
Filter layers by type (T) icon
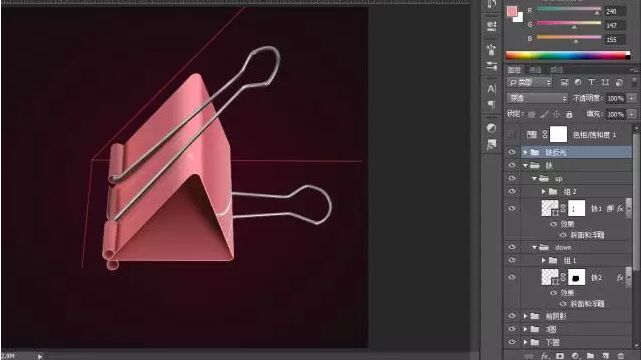click(592, 82)
